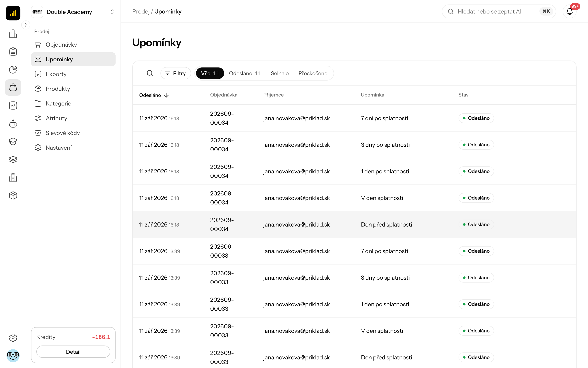The image size is (588, 368).
Task: Open the clipboard list icon in rail
Action: coord(13,52)
